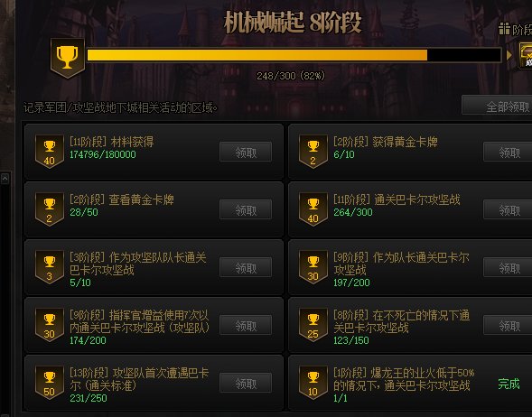Open the reward chest icon after progress bar
Viewport: 532px width, 417px height.
(525, 55)
